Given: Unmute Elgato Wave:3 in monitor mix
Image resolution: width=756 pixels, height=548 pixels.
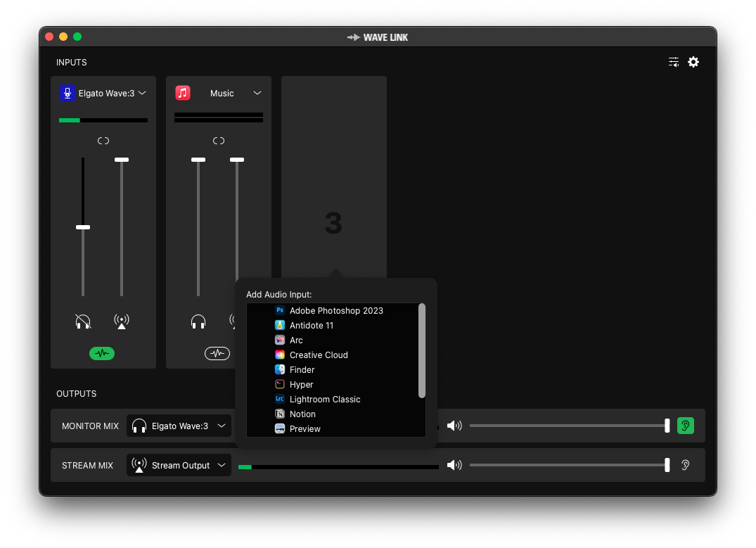Looking at the screenshot, I should click(x=83, y=321).
